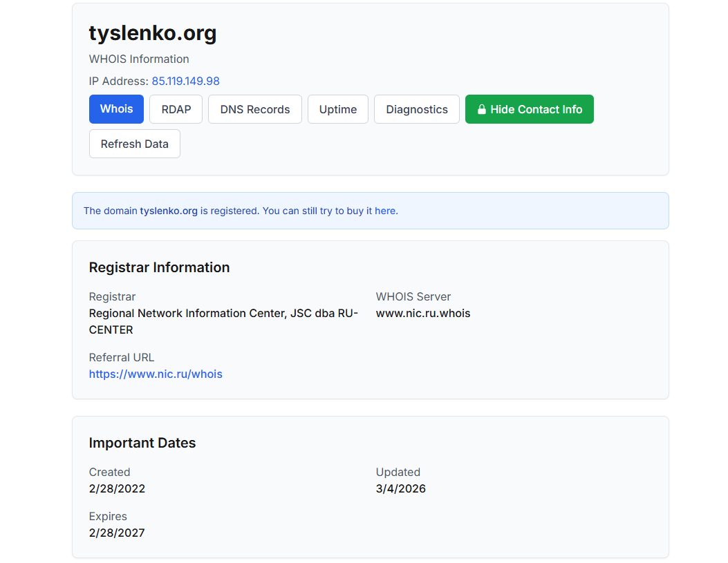Click the Updated date 3/4/2026
The height and width of the screenshot is (563, 728).
point(401,488)
